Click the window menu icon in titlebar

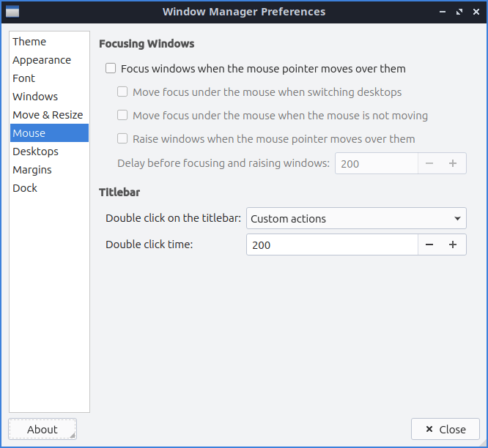coord(12,12)
